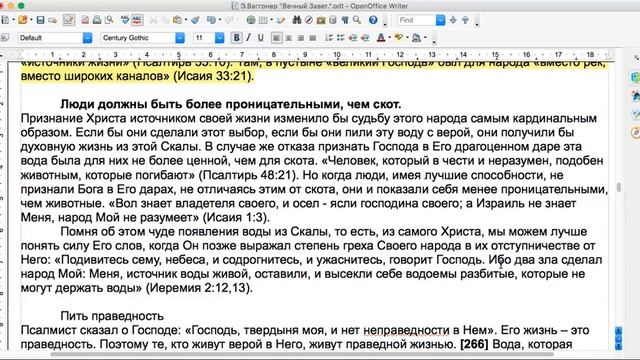Click heading «Пить праведность»
The image size is (640, 360).
pyautogui.click(x=112, y=316)
